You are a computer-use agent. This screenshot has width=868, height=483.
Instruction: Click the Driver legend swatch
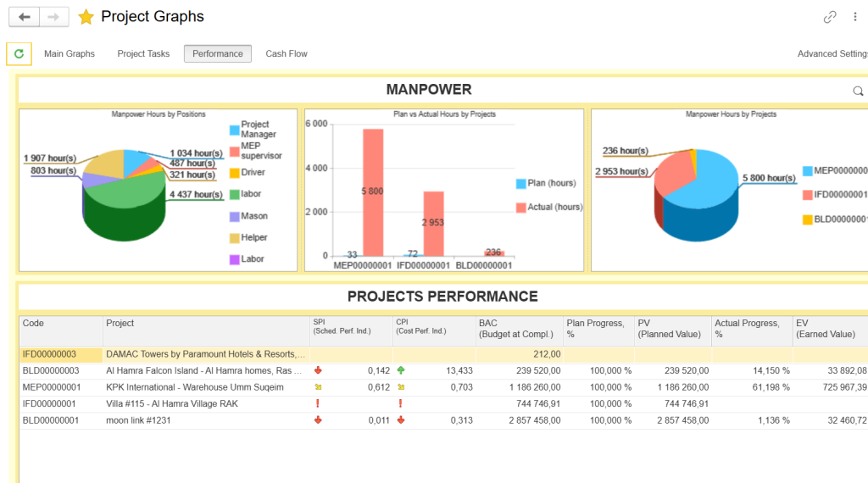point(235,173)
